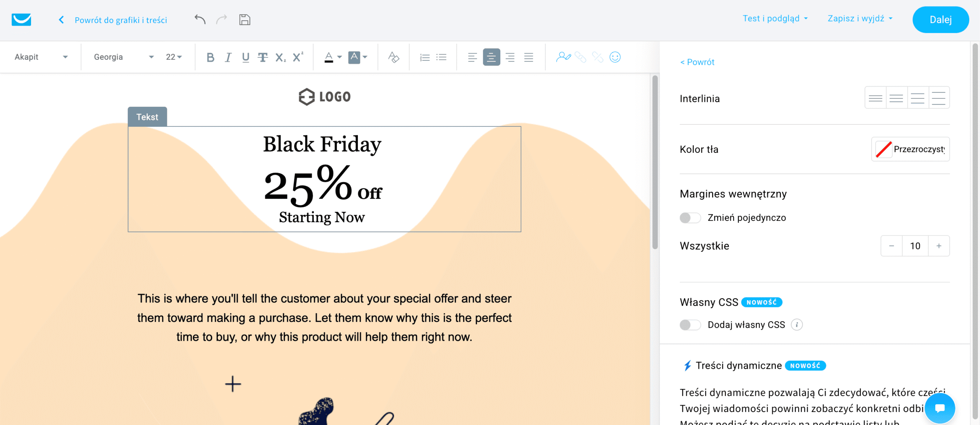Click the clear formatting icon
Viewport: 980px width, 425px height.
tap(394, 57)
